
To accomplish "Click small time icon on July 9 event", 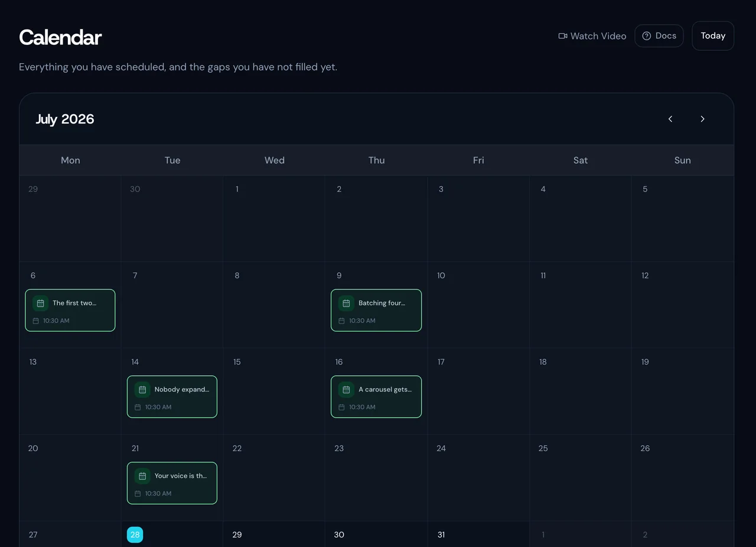I will [x=341, y=321].
